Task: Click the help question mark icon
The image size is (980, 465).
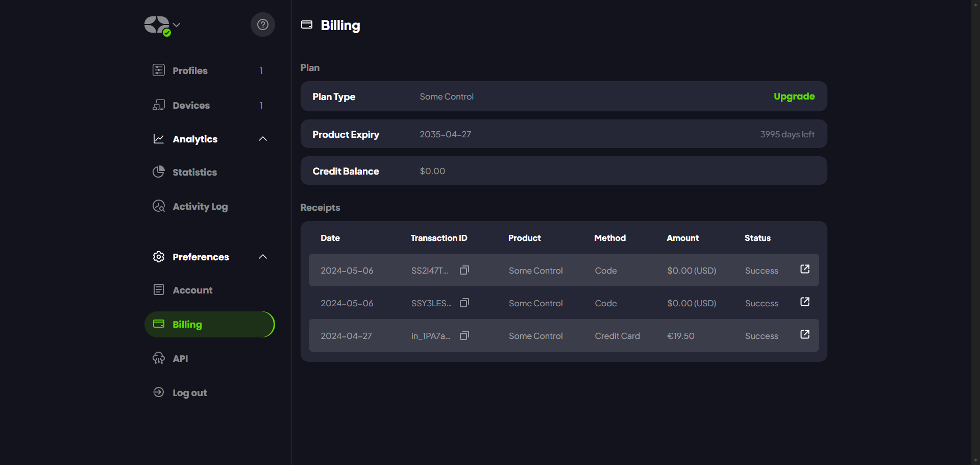Action: (262, 25)
